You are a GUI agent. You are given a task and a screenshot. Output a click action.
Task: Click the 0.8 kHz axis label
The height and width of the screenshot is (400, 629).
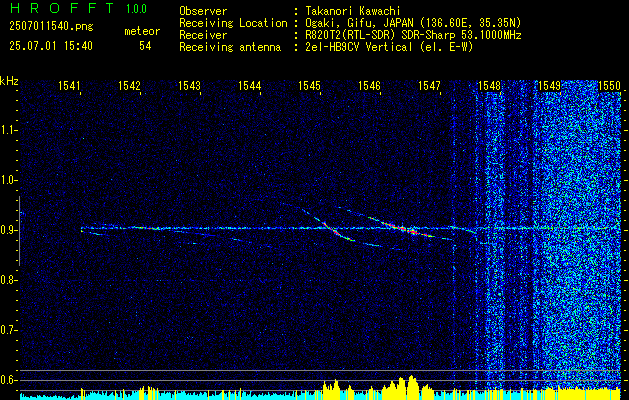pyautogui.click(x=8, y=280)
